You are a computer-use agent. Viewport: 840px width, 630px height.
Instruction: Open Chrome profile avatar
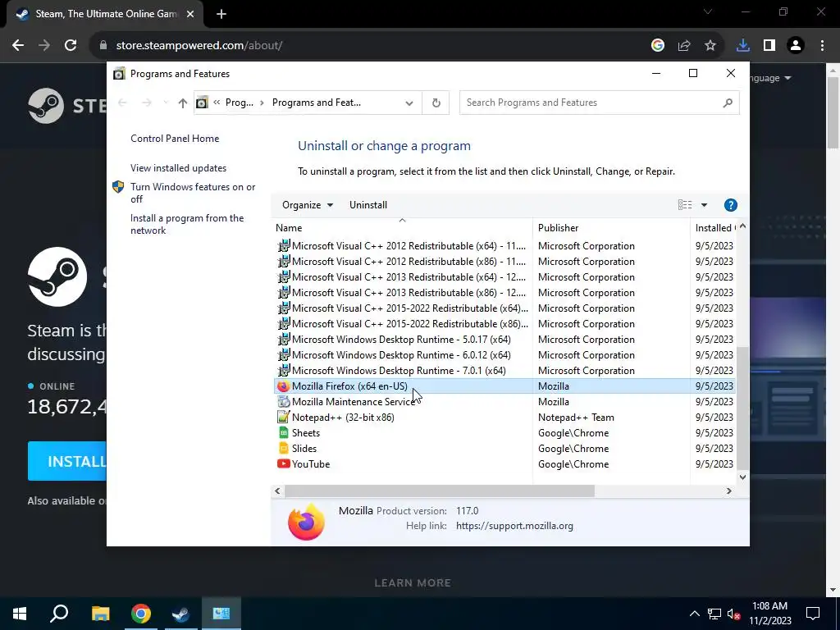click(x=796, y=46)
